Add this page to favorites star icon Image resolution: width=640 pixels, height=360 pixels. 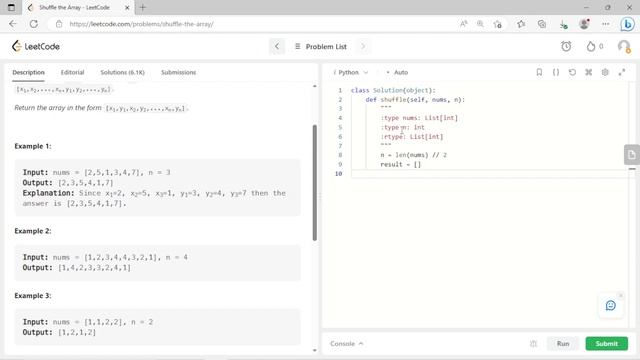[x=497, y=24]
